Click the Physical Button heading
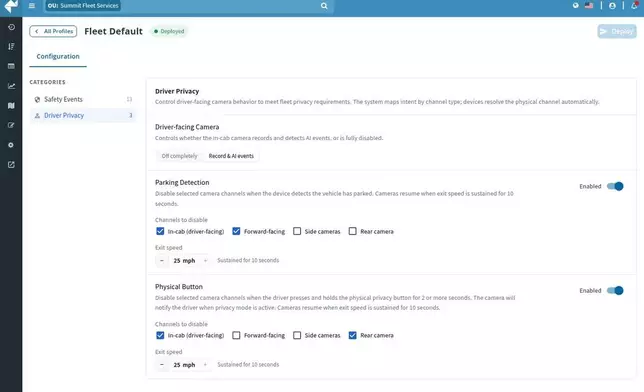The image size is (644, 392). [x=179, y=287]
